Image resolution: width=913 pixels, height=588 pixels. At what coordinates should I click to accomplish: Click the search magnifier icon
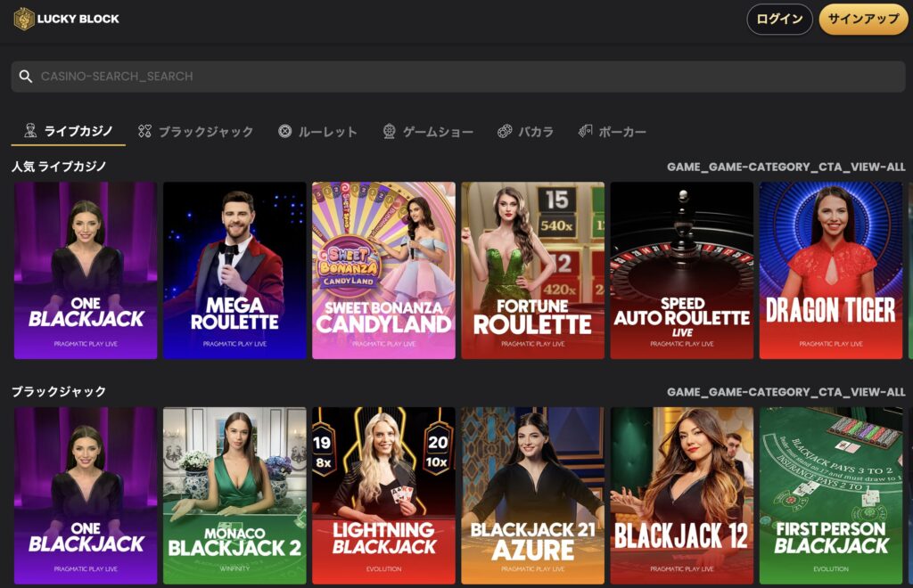click(x=26, y=77)
